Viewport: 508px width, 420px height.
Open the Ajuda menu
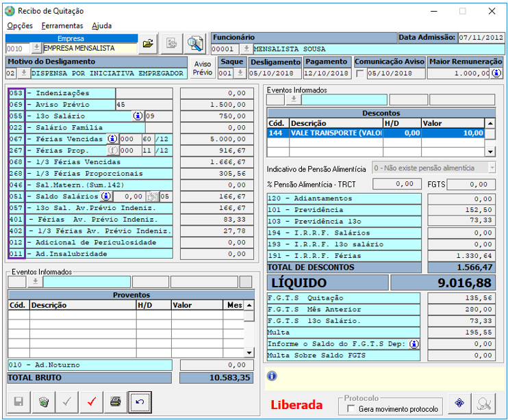tap(102, 25)
